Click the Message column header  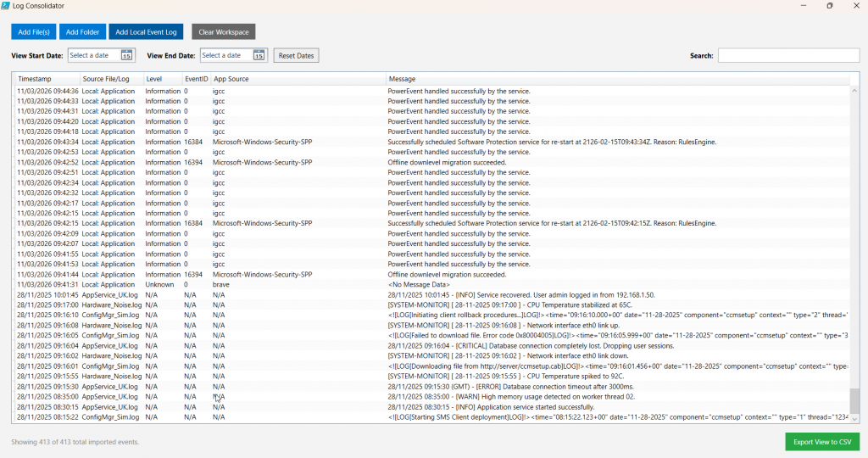619,79
